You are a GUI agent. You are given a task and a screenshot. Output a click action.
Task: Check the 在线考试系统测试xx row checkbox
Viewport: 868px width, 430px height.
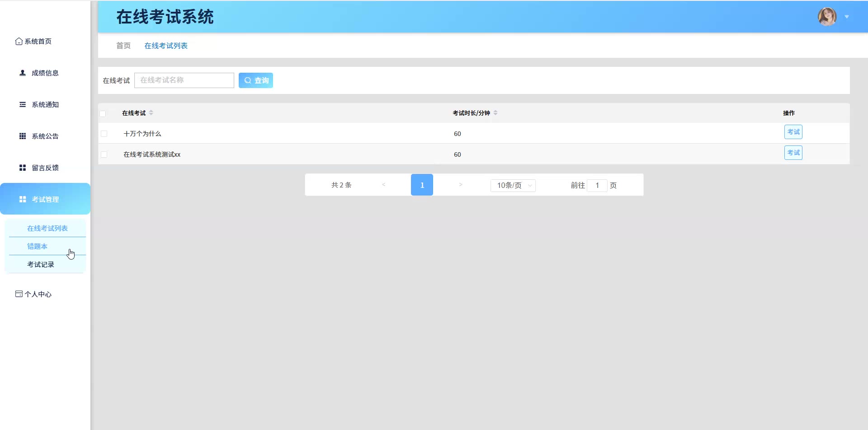point(104,154)
